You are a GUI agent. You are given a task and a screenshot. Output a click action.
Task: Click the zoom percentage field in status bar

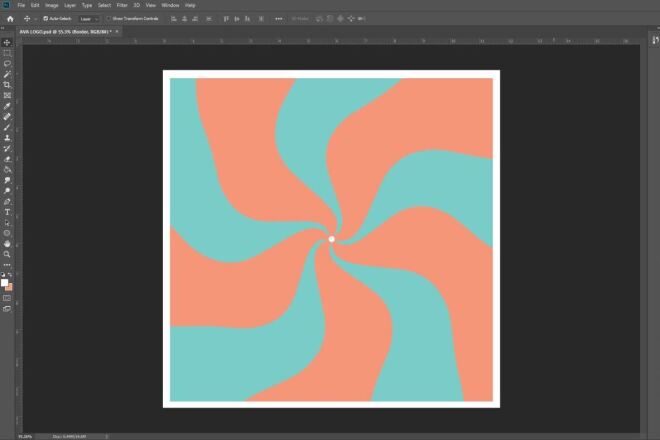[25, 437]
